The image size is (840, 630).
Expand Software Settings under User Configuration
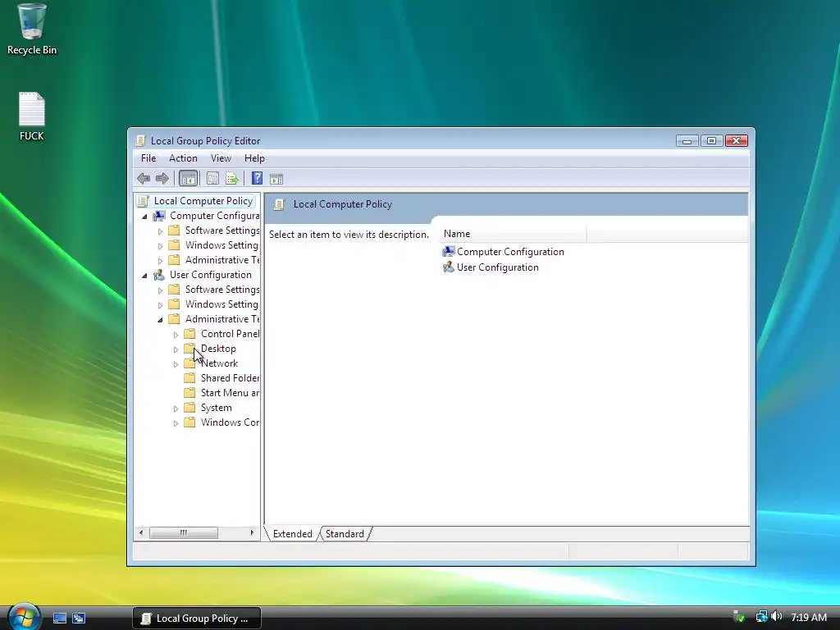pyautogui.click(x=160, y=290)
